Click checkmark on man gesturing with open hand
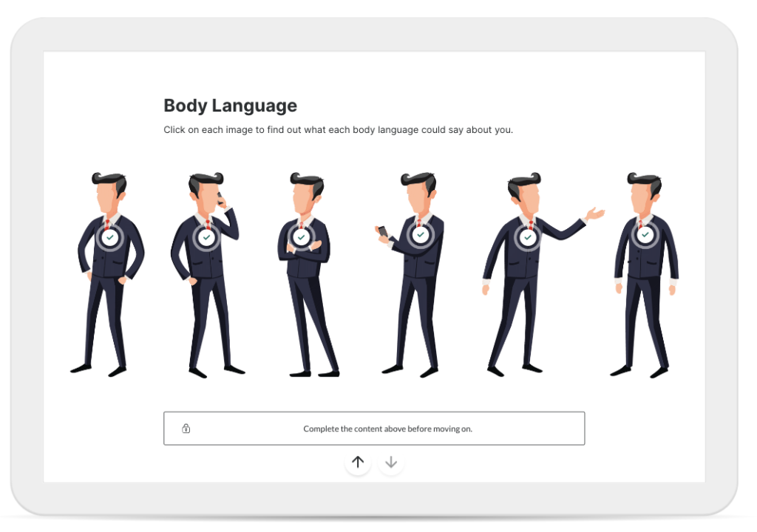The height and width of the screenshot is (532, 757). (x=528, y=237)
